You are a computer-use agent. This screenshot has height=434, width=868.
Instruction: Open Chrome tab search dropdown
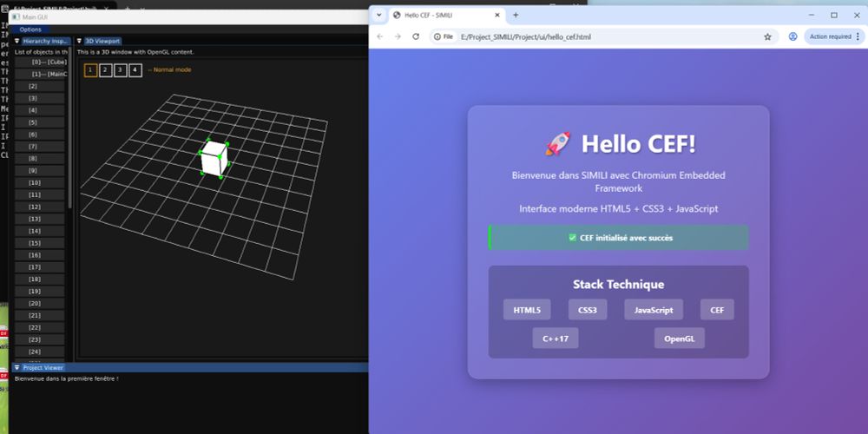tap(379, 15)
